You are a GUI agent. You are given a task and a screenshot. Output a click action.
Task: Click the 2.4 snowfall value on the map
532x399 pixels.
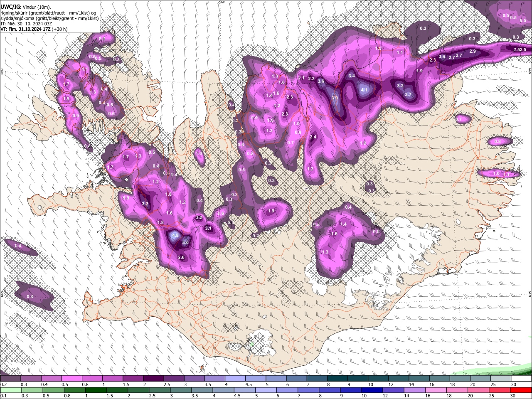pos(313,137)
